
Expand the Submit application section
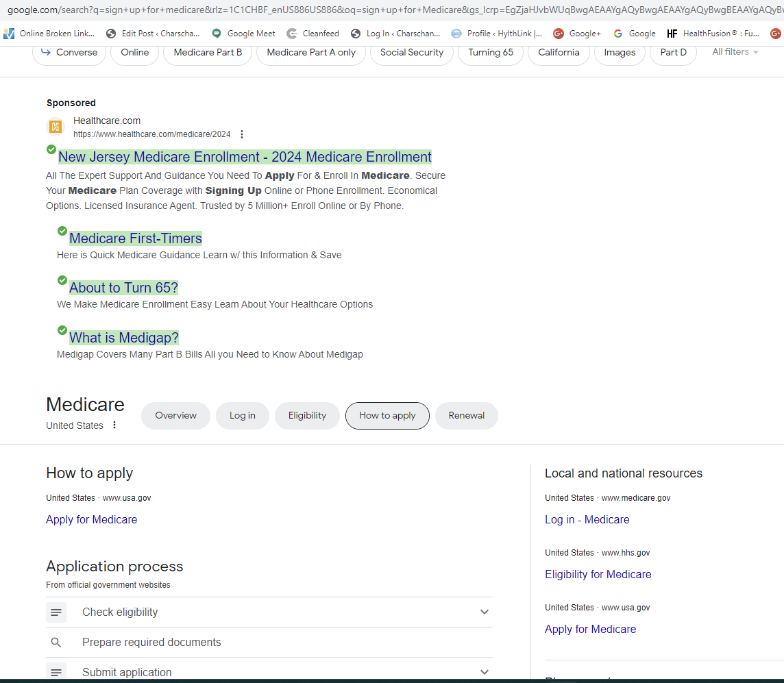pos(484,672)
